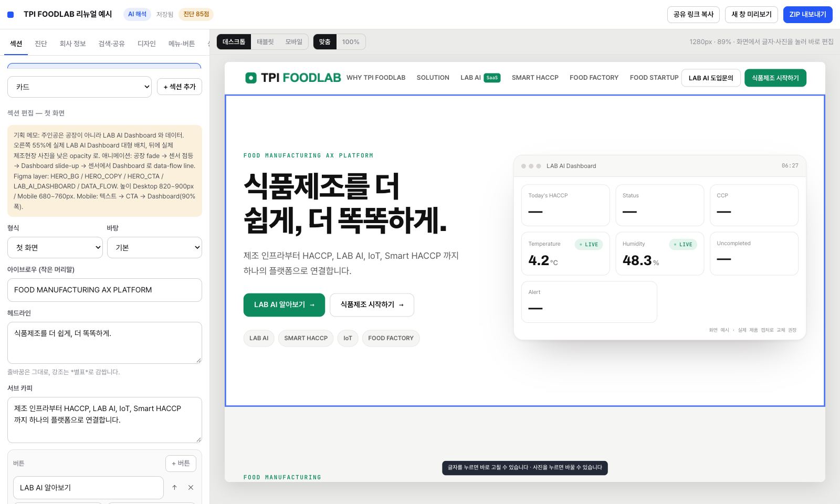Edit the LAB AI 알아보기 button label field
This screenshot has height=504, width=840.
(88, 488)
